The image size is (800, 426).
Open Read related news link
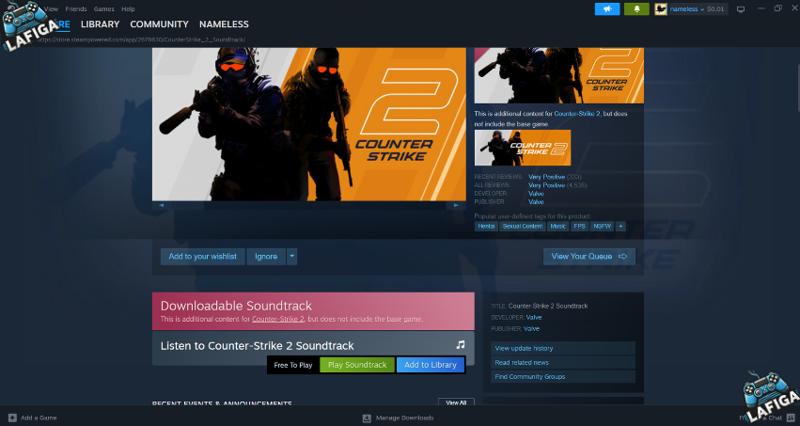[x=563, y=362]
